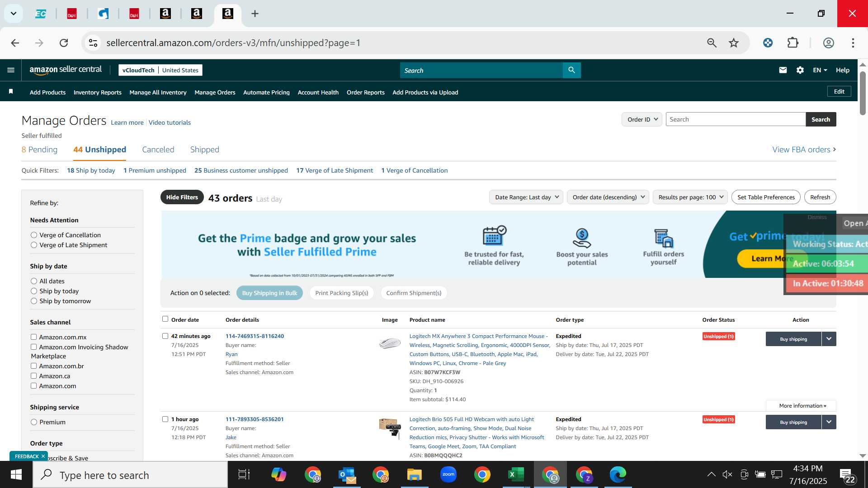The height and width of the screenshot is (488, 868).
Task: Open Order Reports menu item
Action: point(365,92)
